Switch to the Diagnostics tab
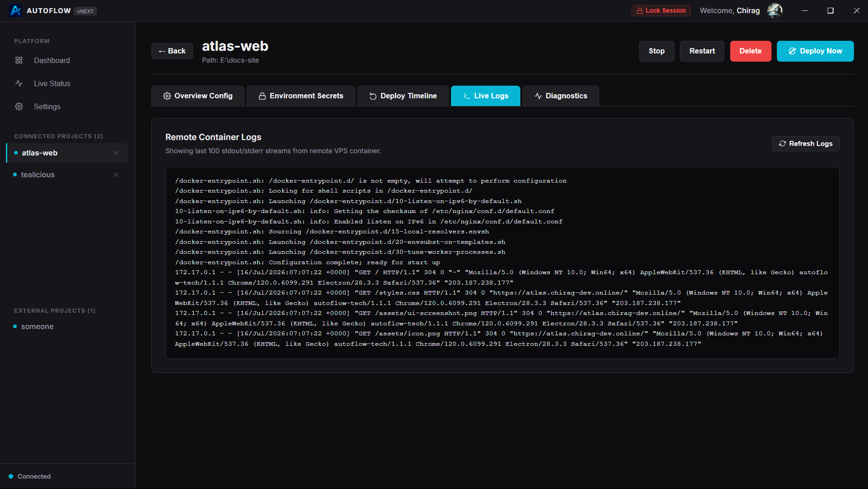The image size is (868, 489). click(x=561, y=96)
